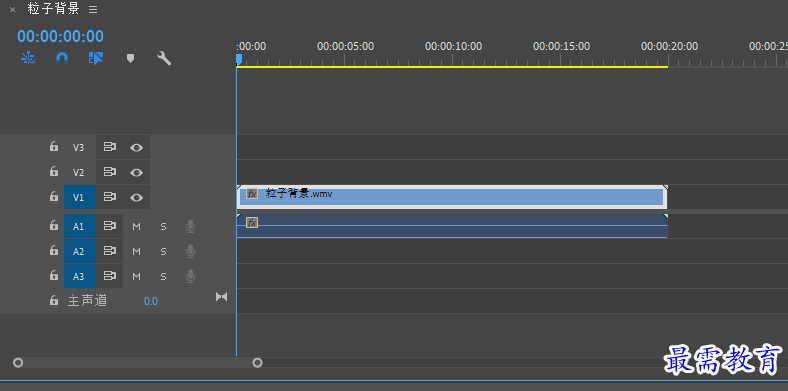788x391 pixels.
Task: Untarget the A2 track
Action: tap(80, 251)
